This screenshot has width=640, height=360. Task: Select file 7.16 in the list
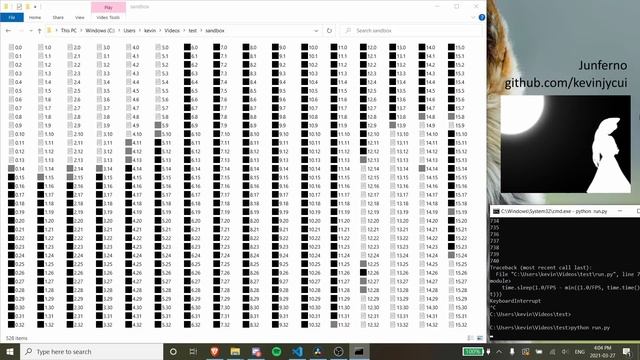coord(222,186)
